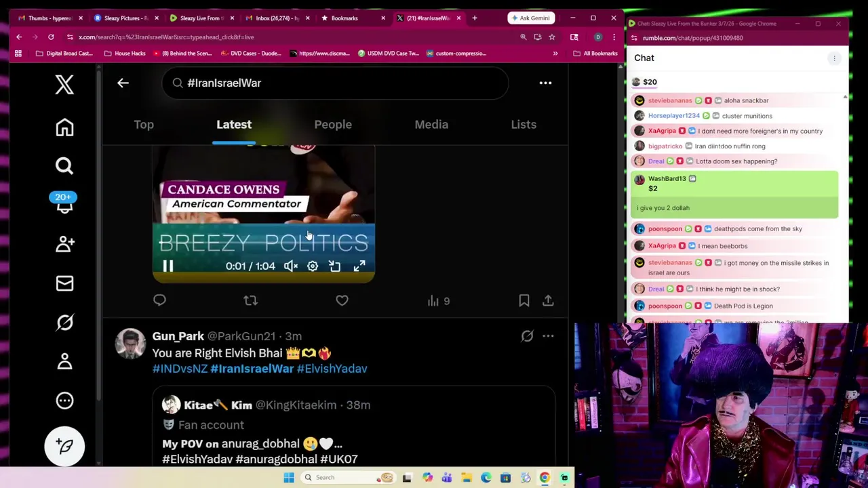
Task: Open video settings gear
Action: coord(313,266)
